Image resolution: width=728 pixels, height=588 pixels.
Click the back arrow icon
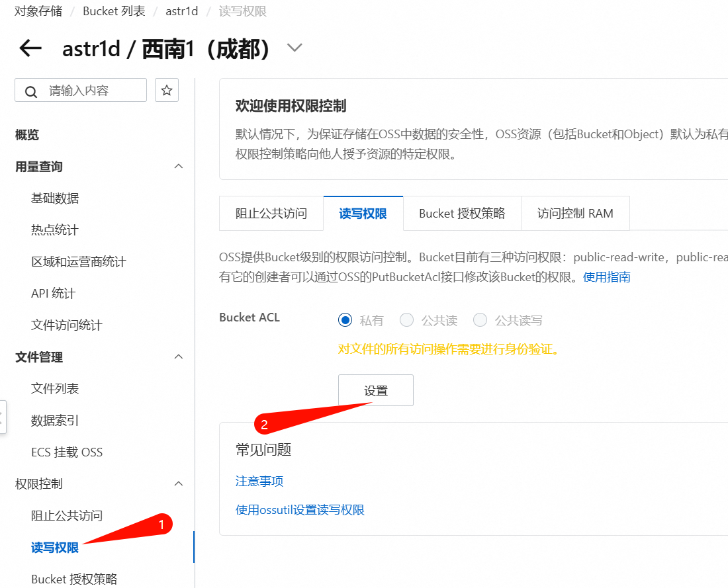(x=30, y=48)
